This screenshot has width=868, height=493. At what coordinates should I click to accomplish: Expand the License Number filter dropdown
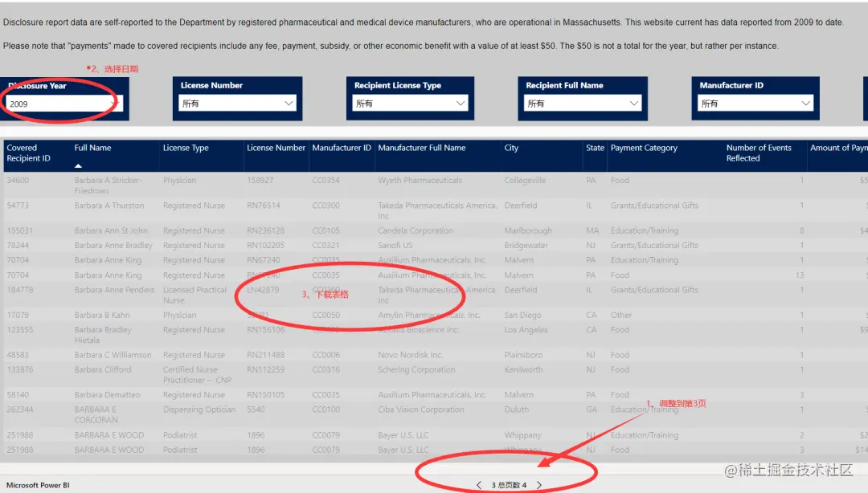237,103
